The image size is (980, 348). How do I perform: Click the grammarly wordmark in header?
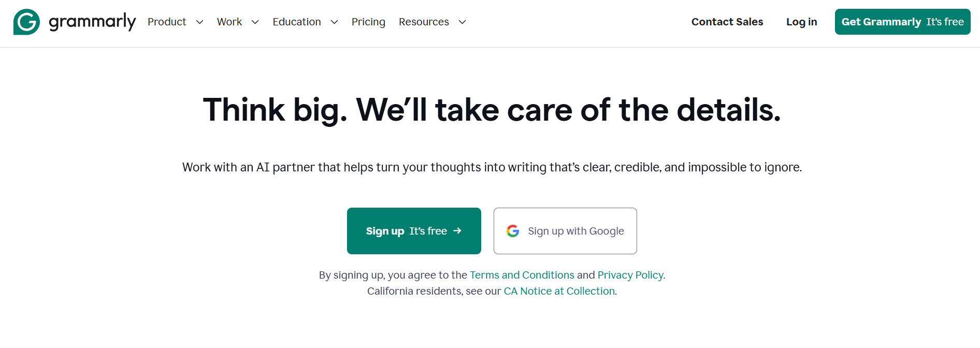point(92,22)
